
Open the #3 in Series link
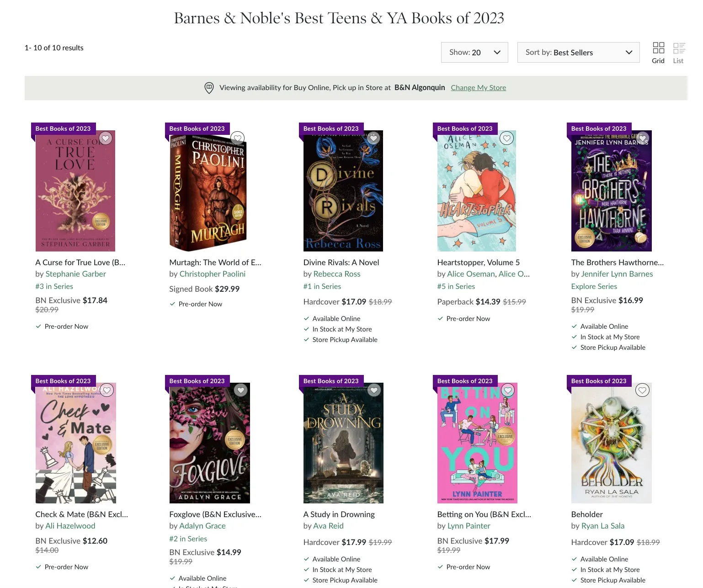pyautogui.click(x=54, y=286)
